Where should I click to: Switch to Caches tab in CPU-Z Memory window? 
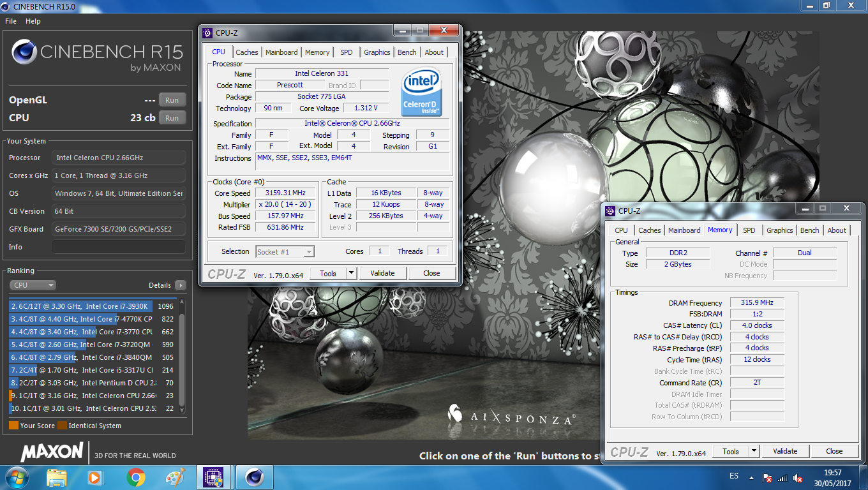tap(650, 230)
